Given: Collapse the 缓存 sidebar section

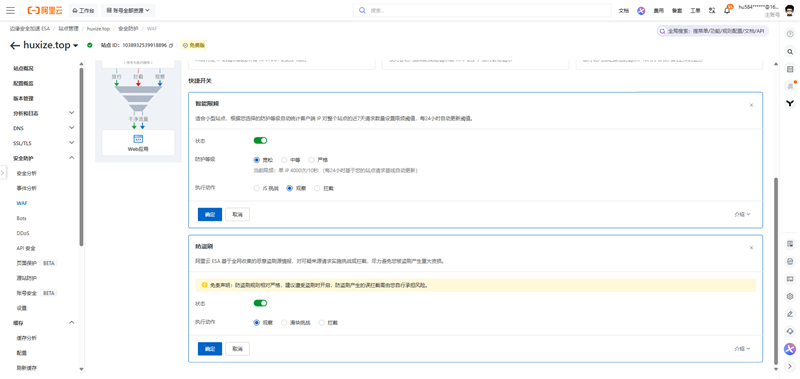Looking at the screenshot, I should (71, 322).
